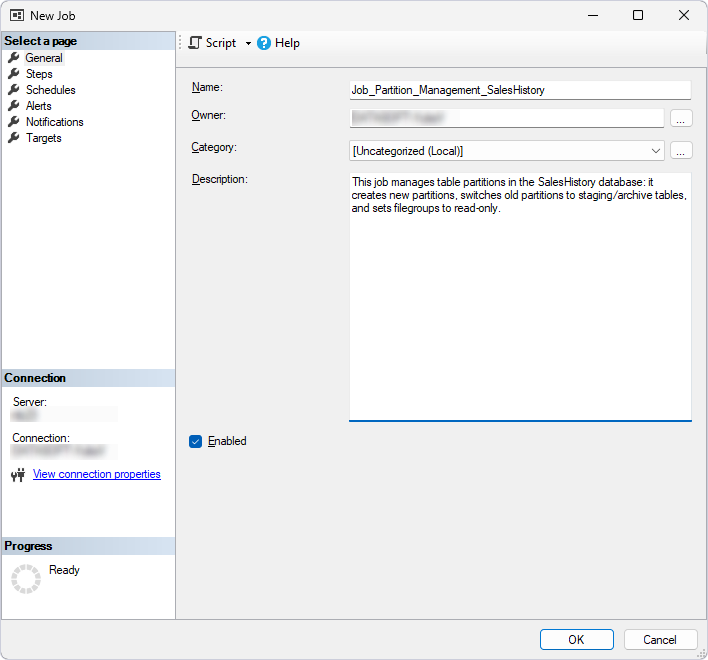
Task: Click the 'Ready' status text
Action: click(x=64, y=570)
